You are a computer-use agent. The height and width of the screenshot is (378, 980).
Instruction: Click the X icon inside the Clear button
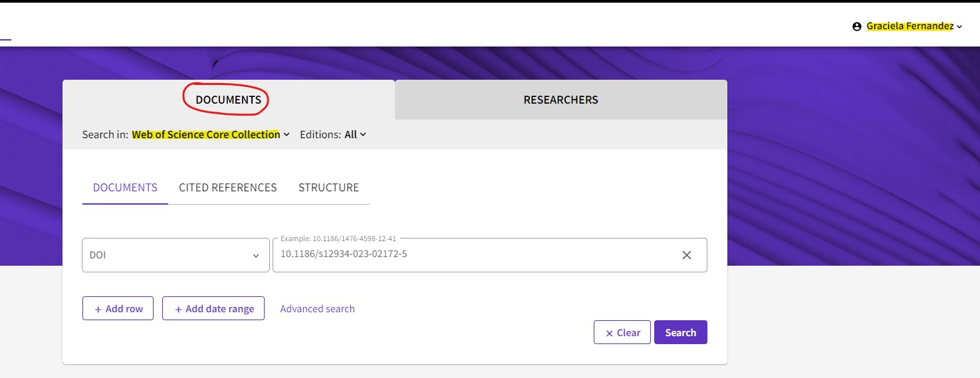[609, 333]
